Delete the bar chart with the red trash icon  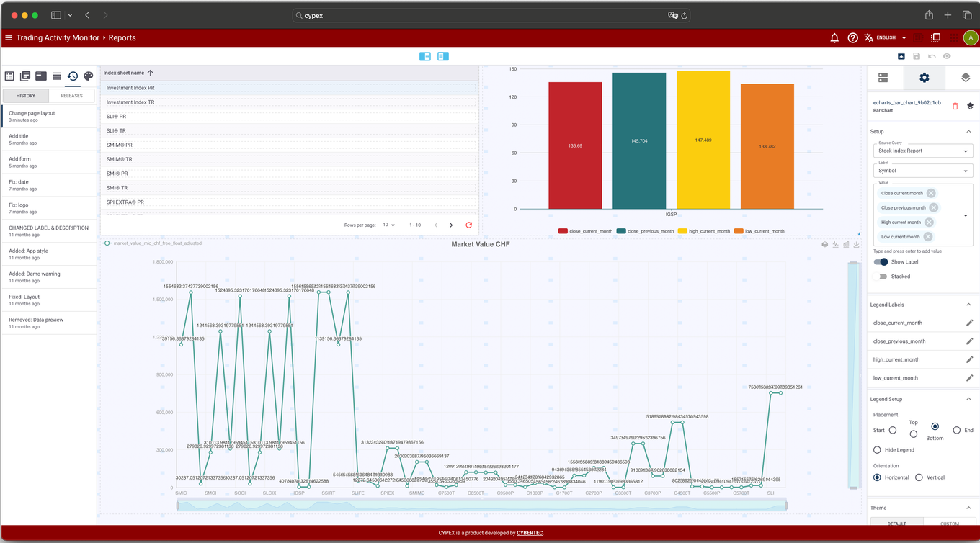pyautogui.click(x=955, y=106)
